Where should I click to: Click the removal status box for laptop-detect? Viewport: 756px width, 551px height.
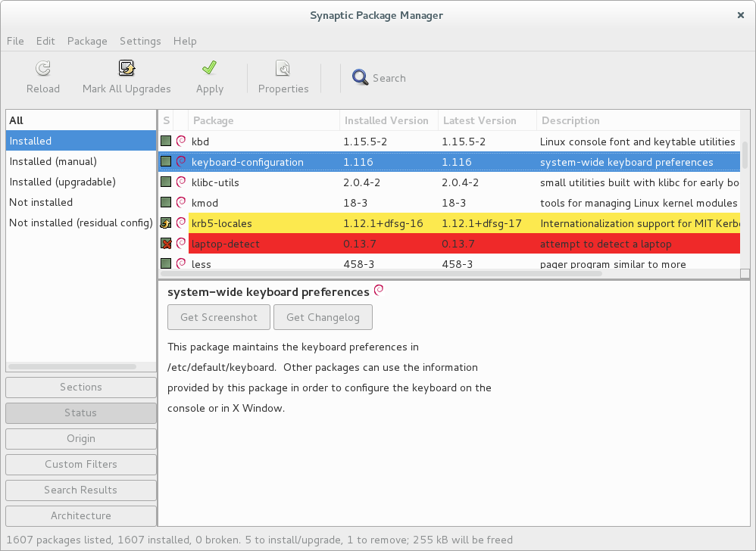(x=166, y=243)
